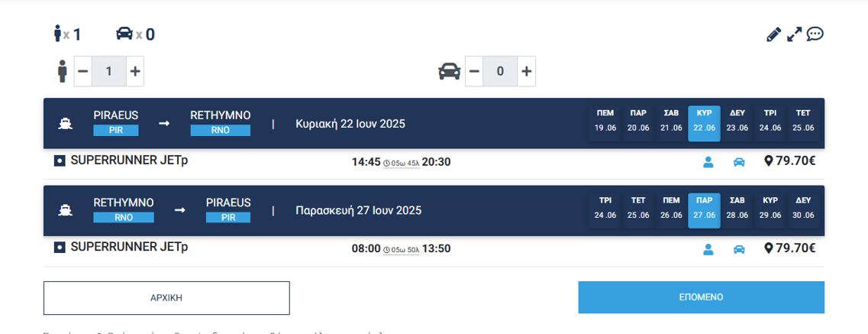
Task: Click map pin beside return 79.70€ price
Action: click(769, 248)
